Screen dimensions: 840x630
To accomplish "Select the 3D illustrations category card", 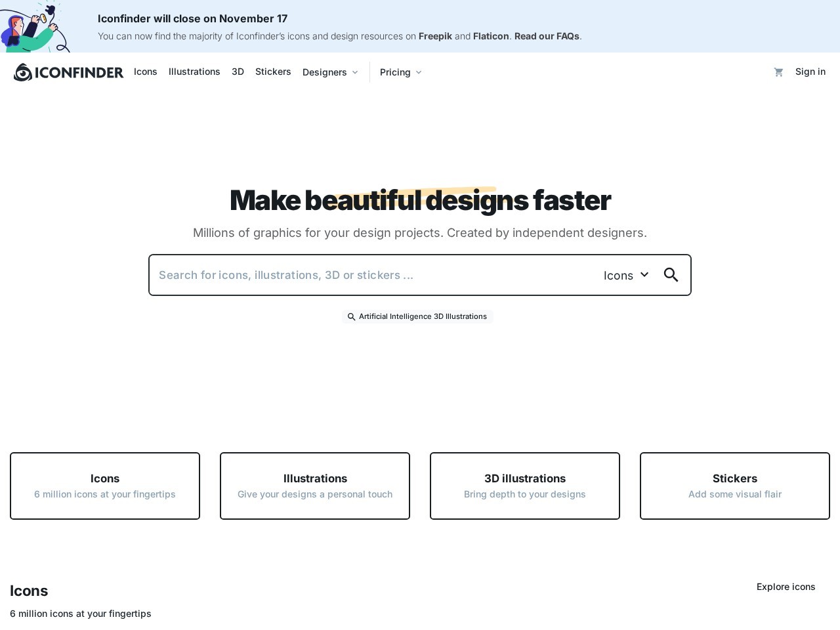I will (525, 486).
